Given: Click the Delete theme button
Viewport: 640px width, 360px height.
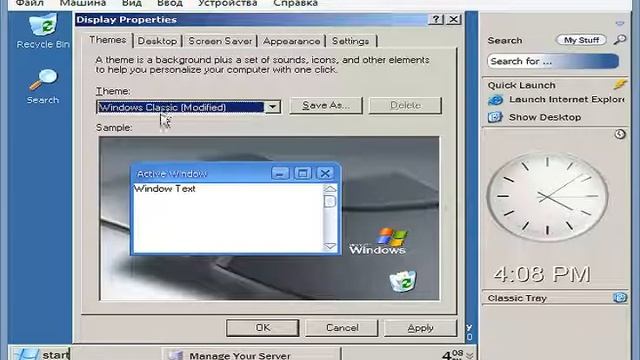Looking at the screenshot, I should pyautogui.click(x=405, y=105).
